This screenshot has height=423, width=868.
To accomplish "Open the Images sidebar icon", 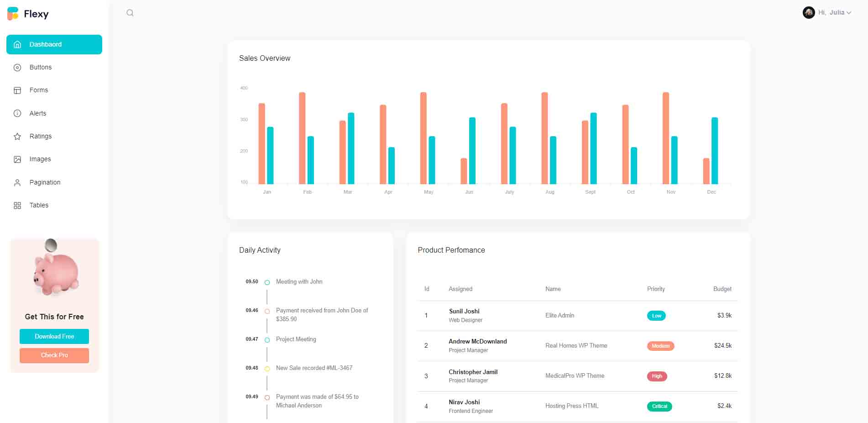I will coord(17,159).
